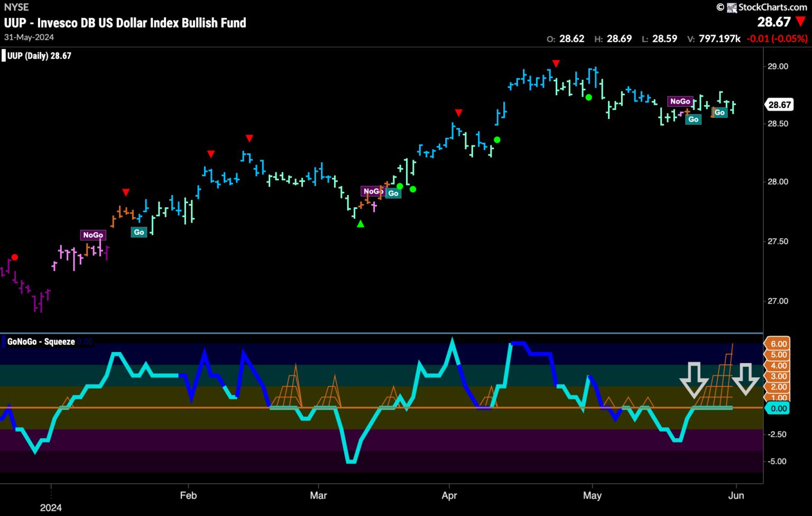Click the 28.67 current price tag on axis

[779, 105]
